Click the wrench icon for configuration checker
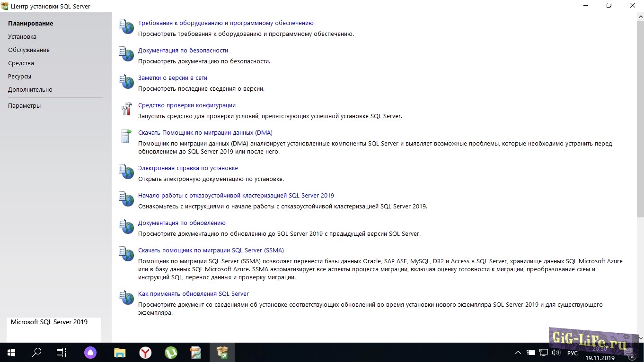This screenshot has width=644, height=362. point(126,110)
